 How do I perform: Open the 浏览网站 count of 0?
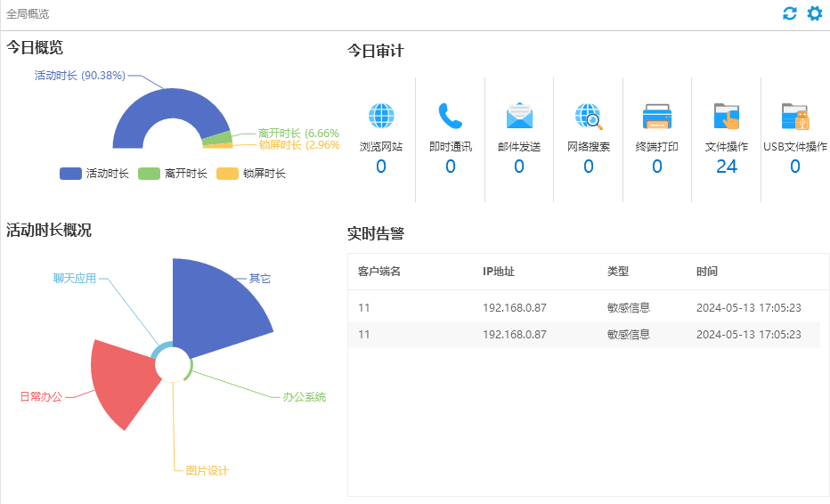pos(381,167)
